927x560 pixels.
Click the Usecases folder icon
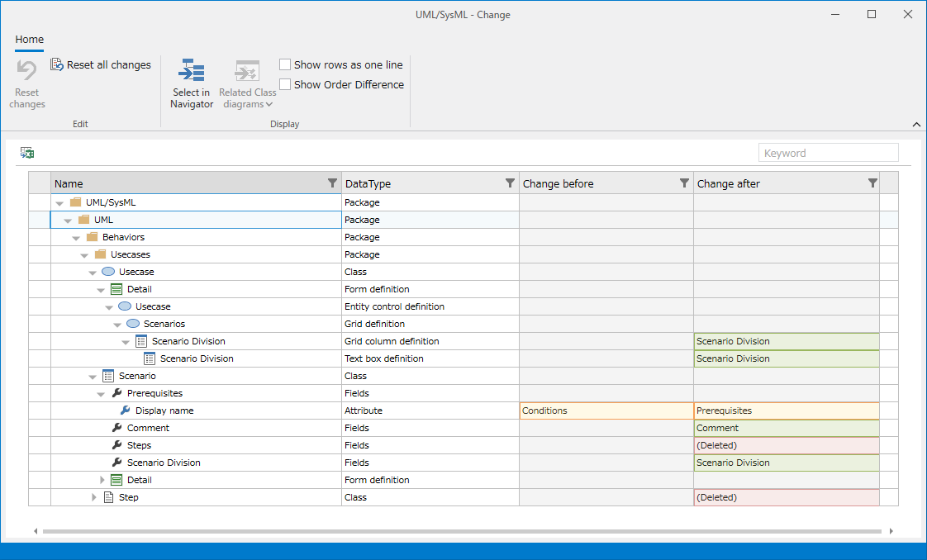(x=100, y=254)
